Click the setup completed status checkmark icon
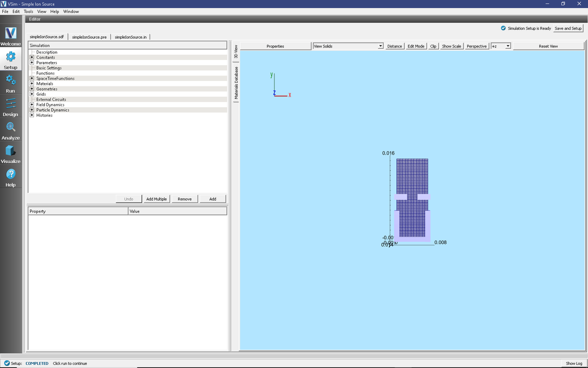 click(x=6, y=363)
